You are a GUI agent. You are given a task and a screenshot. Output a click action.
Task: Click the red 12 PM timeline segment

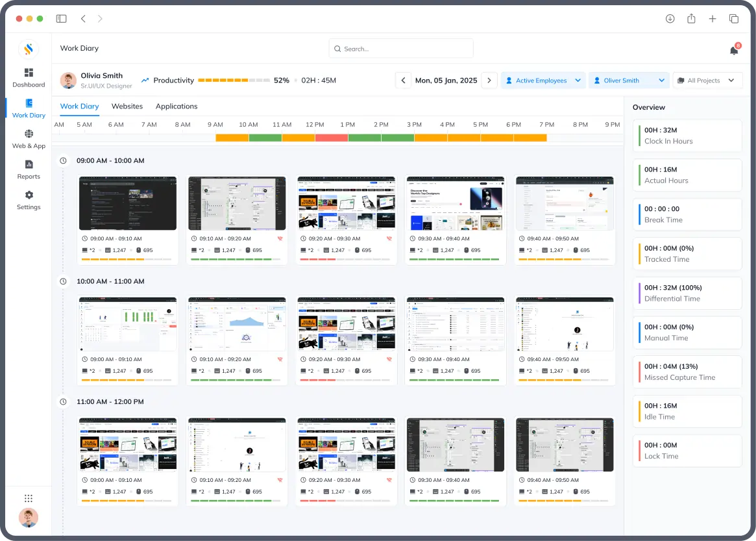332,138
